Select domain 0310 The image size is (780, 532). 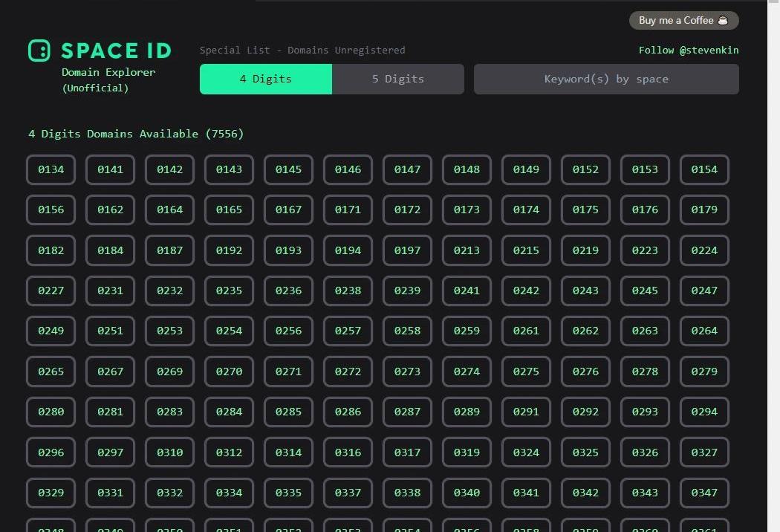169,452
